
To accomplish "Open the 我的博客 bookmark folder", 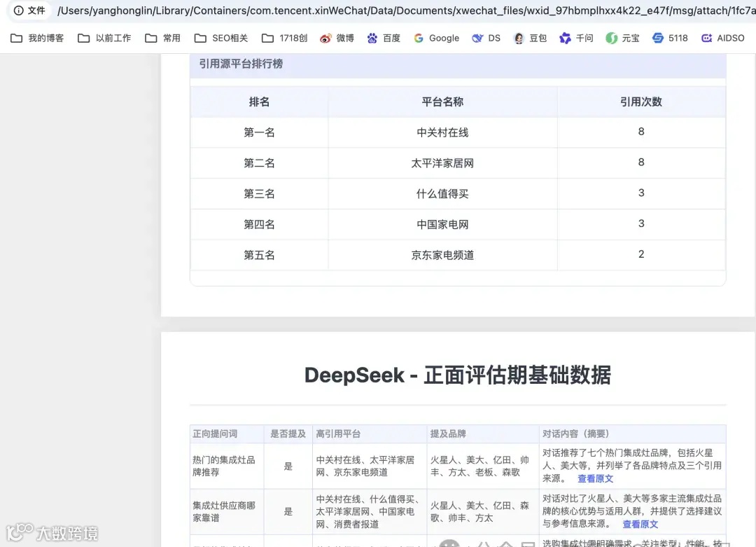I will [37, 38].
